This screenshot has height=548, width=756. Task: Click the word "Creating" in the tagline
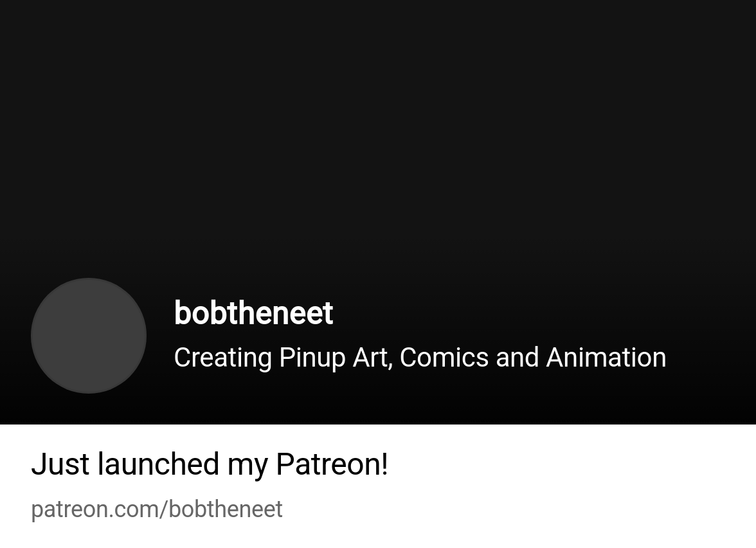222,358
